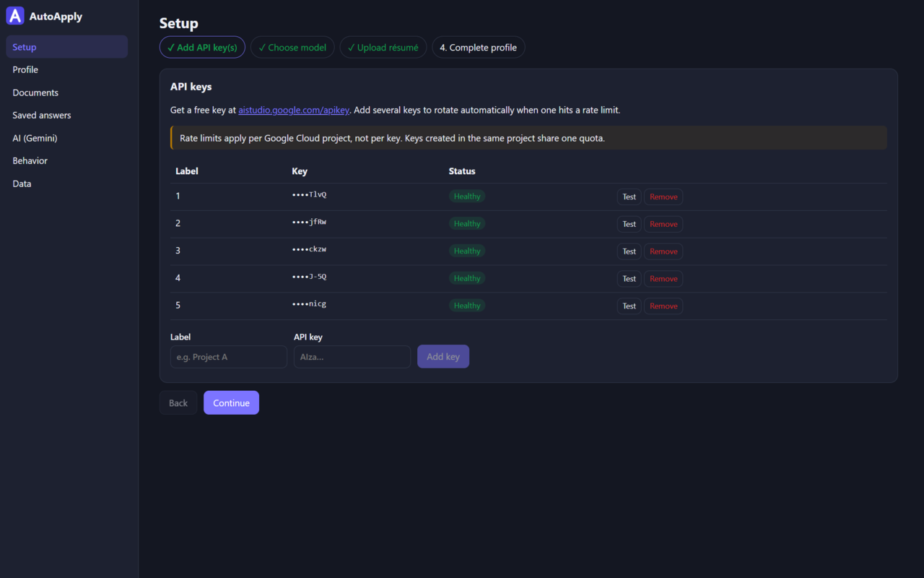The height and width of the screenshot is (578, 924).
Task: Click into the API key input field
Action: point(352,357)
